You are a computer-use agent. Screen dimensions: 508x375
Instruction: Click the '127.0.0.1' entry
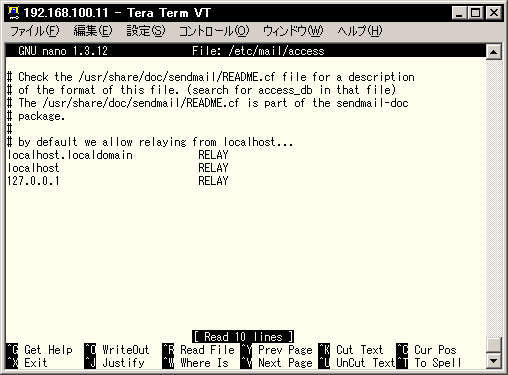[33, 181]
